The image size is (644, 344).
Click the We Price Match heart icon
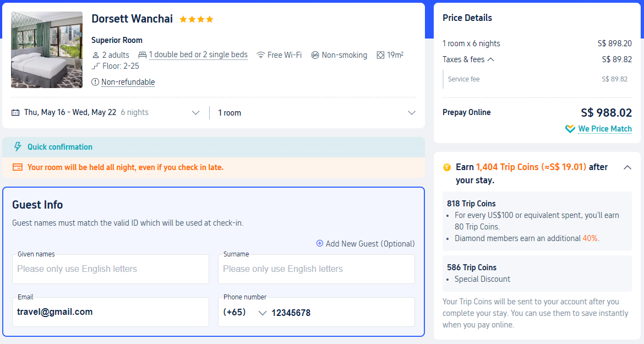click(570, 129)
